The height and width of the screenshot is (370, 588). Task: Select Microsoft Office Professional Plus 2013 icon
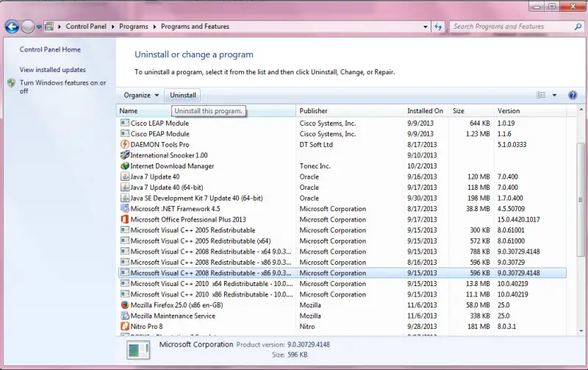[x=124, y=219]
